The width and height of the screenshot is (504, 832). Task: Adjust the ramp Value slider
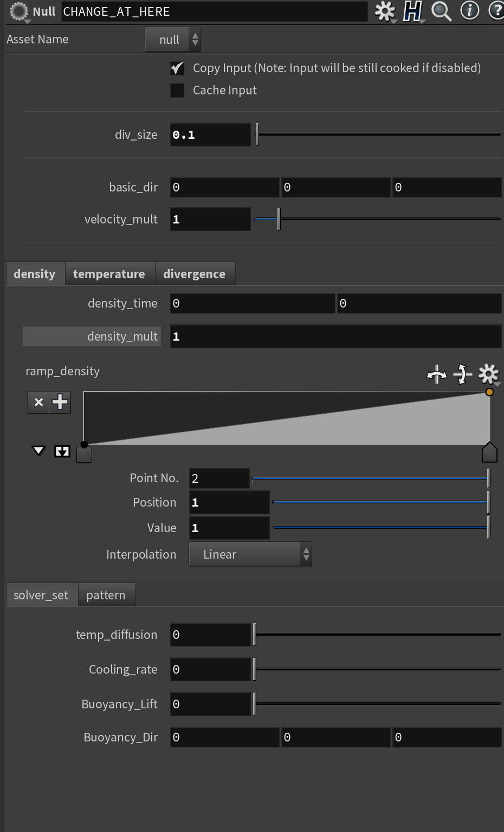coord(381,527)
